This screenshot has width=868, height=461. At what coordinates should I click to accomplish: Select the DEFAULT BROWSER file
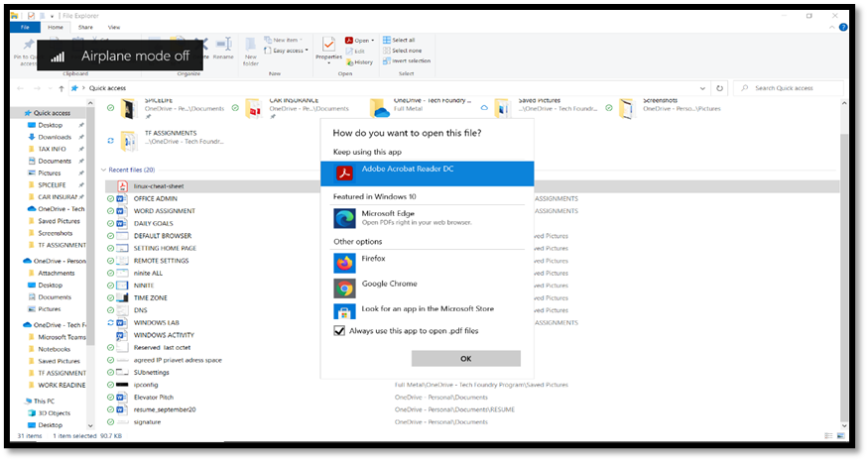pos(163,236)
